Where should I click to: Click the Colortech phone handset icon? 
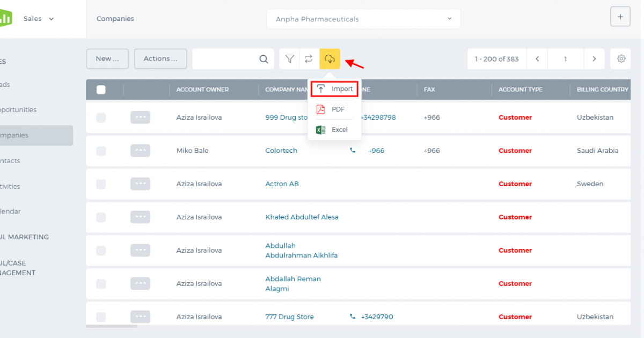pyautogui.click(x=353, y=151)
